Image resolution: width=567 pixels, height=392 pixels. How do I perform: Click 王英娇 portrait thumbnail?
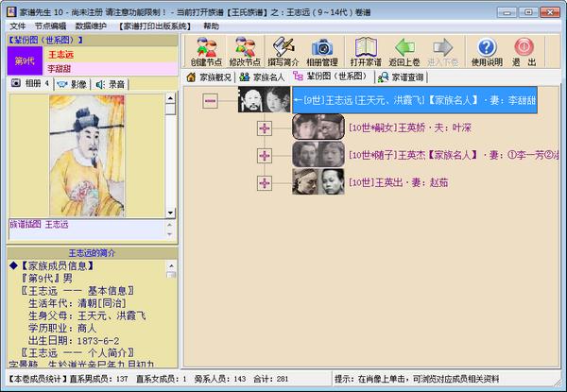[x=318, y=127]
